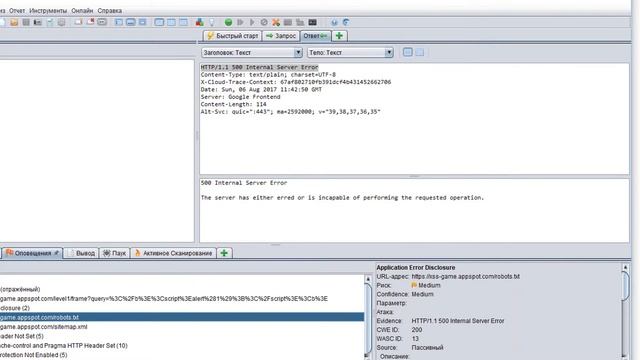Open the Инструменты menu

(48, 11)
